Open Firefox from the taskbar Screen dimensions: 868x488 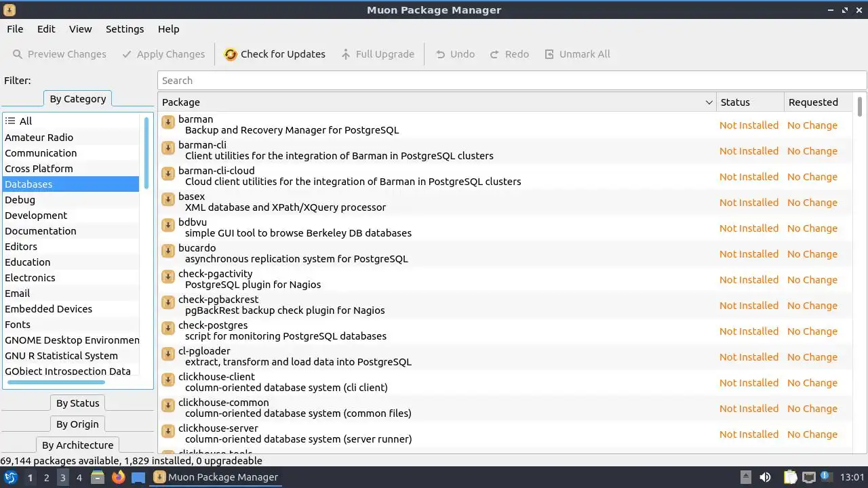click(x=119, y=477)
